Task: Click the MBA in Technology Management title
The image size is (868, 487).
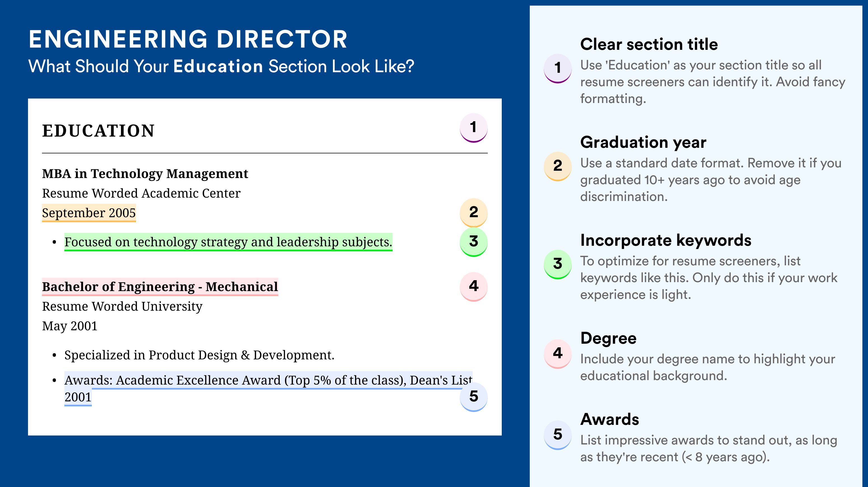Action: click(145, 174)
